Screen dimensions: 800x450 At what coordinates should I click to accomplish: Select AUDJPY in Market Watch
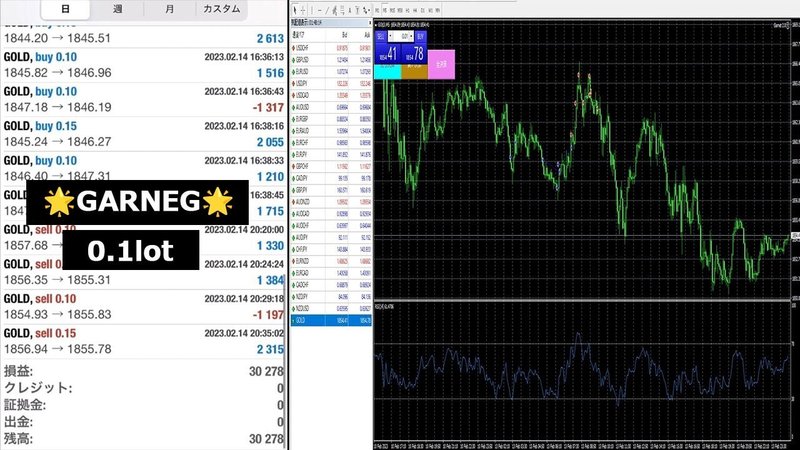331,237
